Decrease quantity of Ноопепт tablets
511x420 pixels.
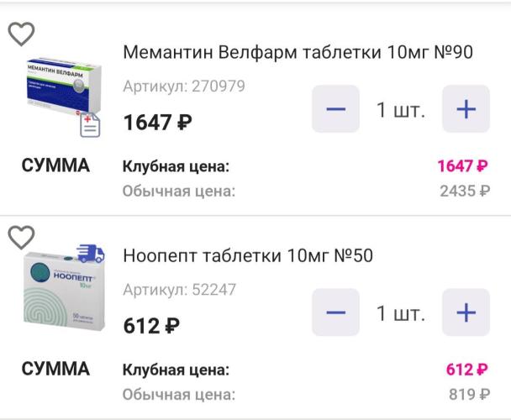pyautogui.click(x=335, y=312)
